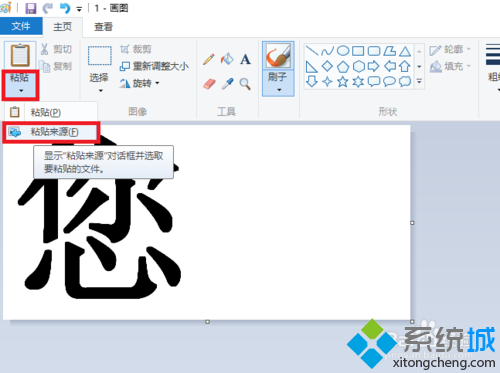Expand the 刷子 brushes dropdown arrow
The image size is (500, 373).
[279, 90]
